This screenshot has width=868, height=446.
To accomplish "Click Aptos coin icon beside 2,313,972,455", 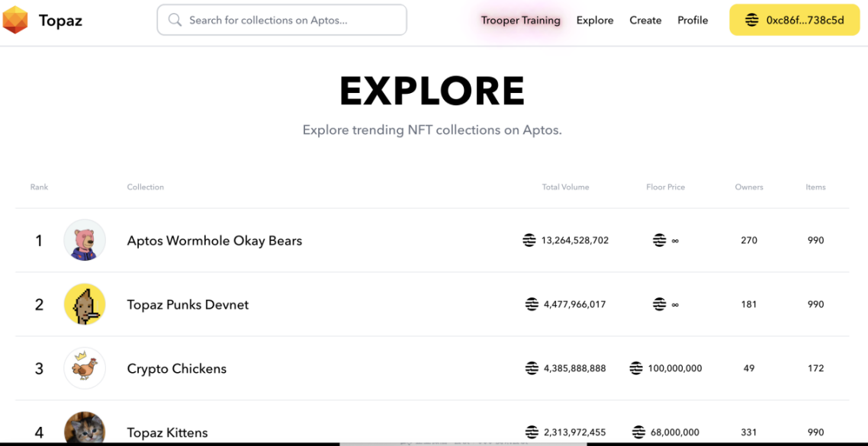I will 532,432.
